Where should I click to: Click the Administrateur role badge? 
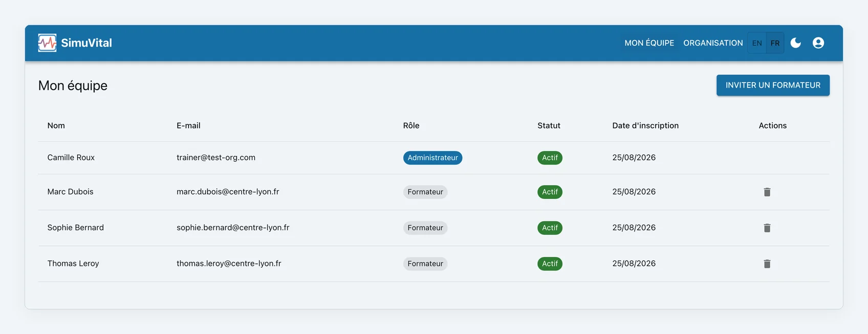click(x=432, y=158)
